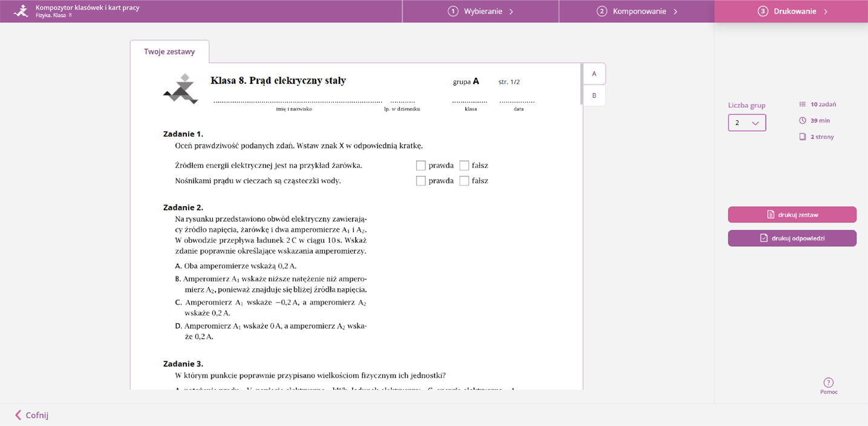Image resolution: width=868 pixels, height=426 pixels.
Task: Click the chevron arrow after Wybieranie
Action: (x=511, y=11)
